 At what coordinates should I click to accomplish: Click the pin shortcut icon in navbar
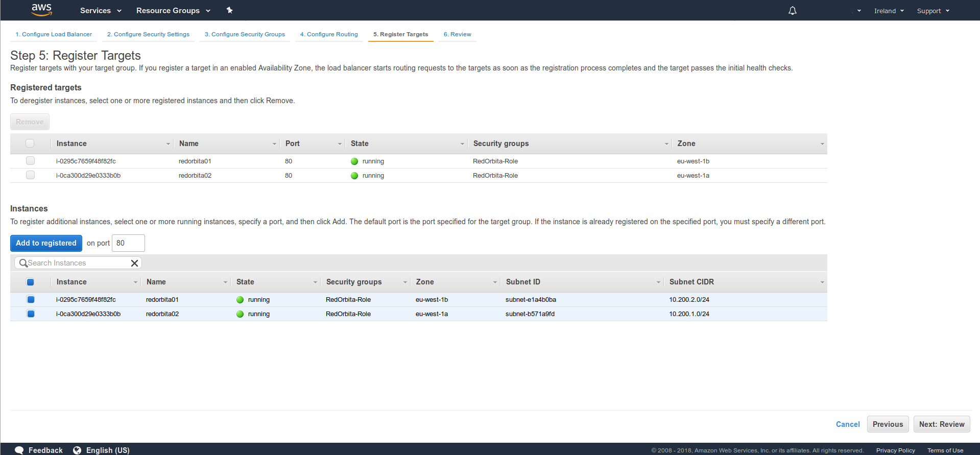coord(230,10)
